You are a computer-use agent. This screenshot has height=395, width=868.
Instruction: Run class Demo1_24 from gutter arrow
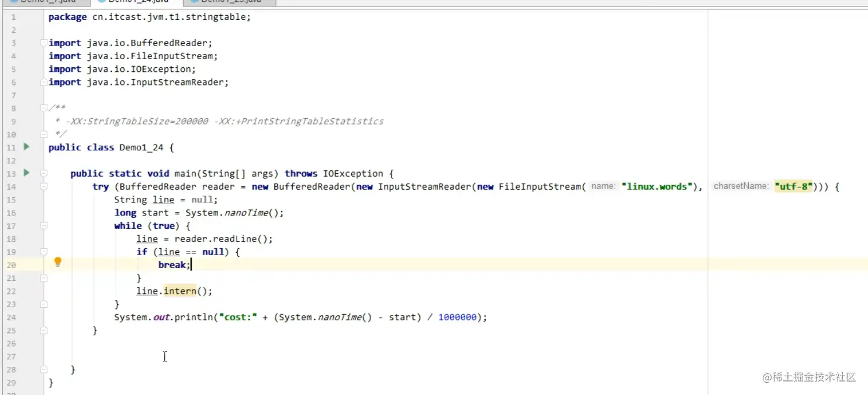coord(26,147)
